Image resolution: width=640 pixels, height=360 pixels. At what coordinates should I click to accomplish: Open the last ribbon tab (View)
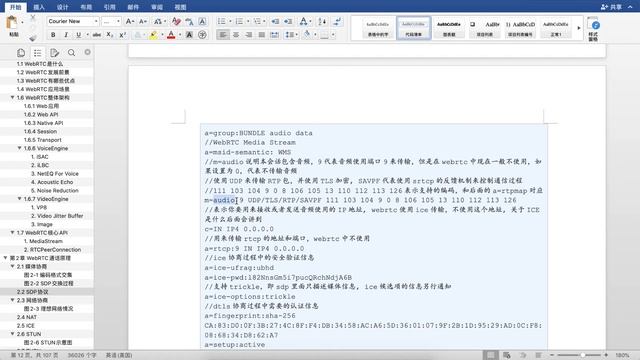click(x=180, y=7)
